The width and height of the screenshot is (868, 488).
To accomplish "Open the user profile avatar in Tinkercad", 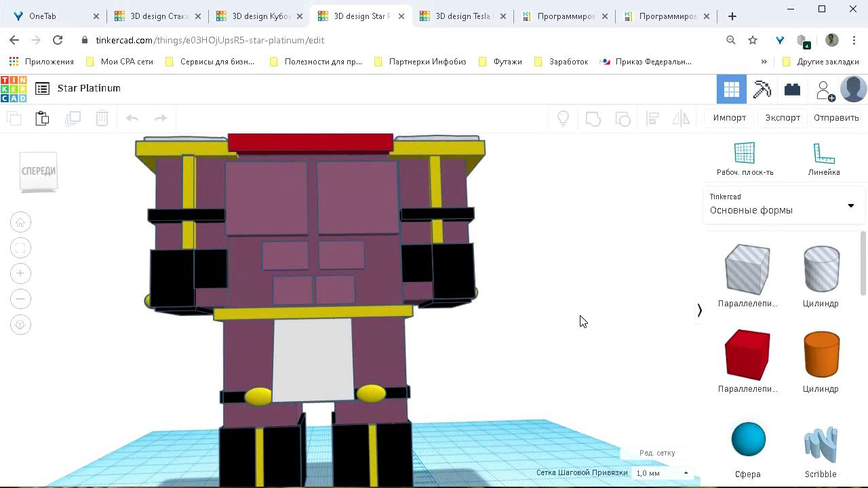I will click(853, 89).
